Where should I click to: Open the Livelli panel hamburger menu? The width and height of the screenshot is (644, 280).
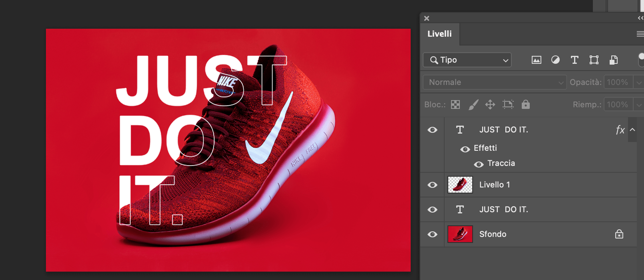640,34
